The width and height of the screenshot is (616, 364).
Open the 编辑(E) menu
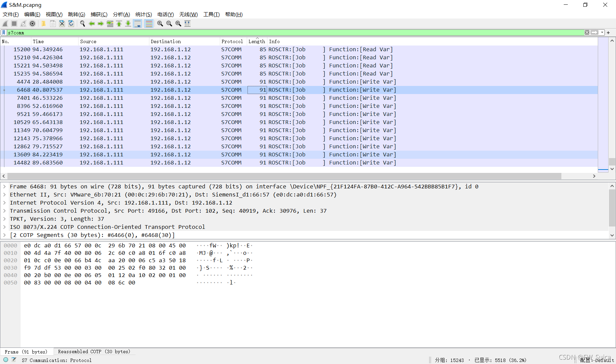(x=32, y=14)
